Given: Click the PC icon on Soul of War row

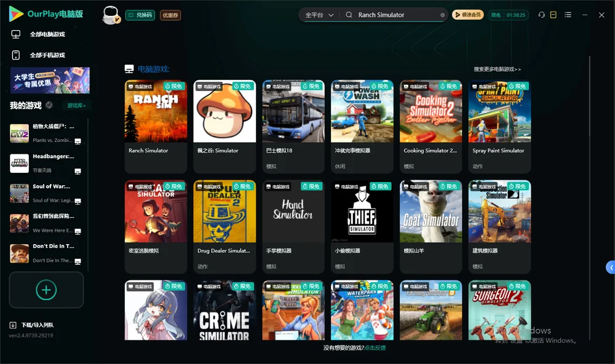Looking at the screenshot, I should [x=78, y=201].
